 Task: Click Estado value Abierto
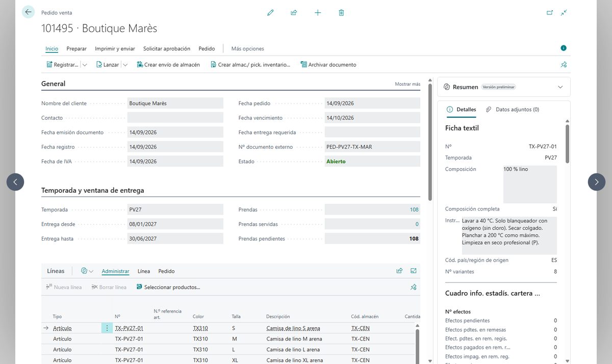336,162
